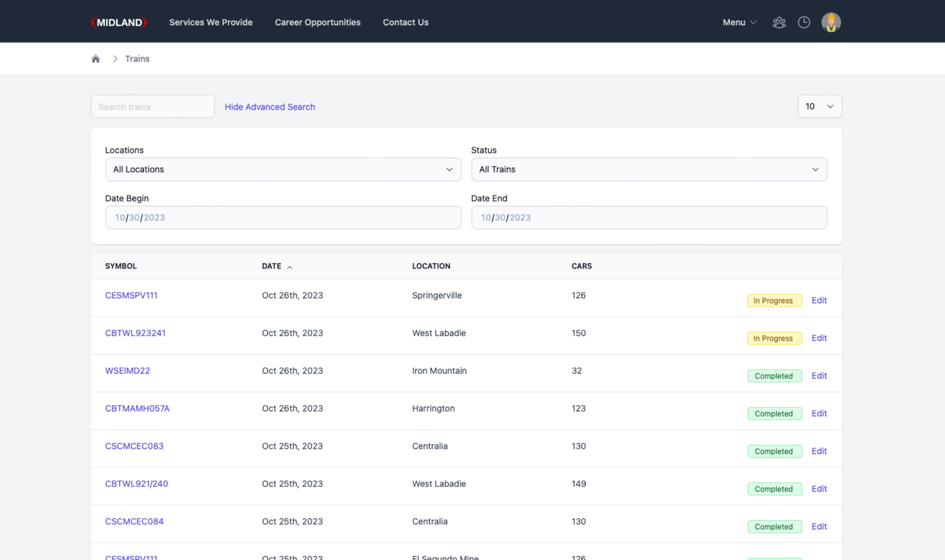Open train CBTWL921/240
This screenshot has width=945, height=560.
click(137, 483)
